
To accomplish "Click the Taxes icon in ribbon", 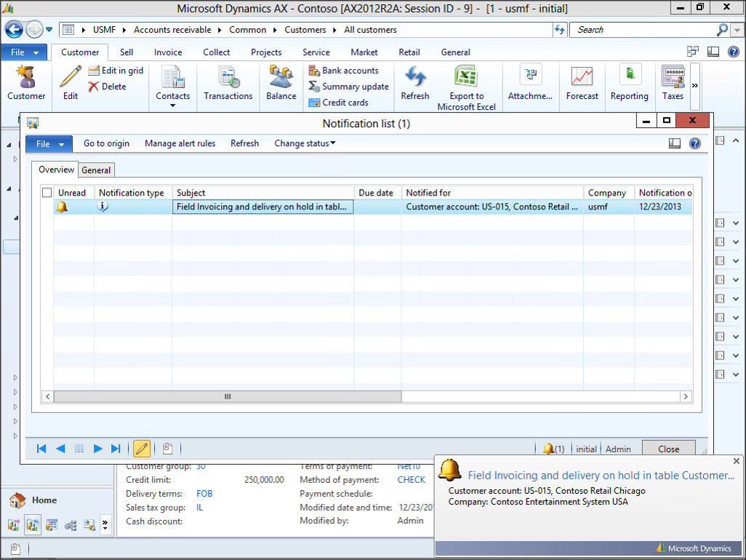I will click(673, 76).
